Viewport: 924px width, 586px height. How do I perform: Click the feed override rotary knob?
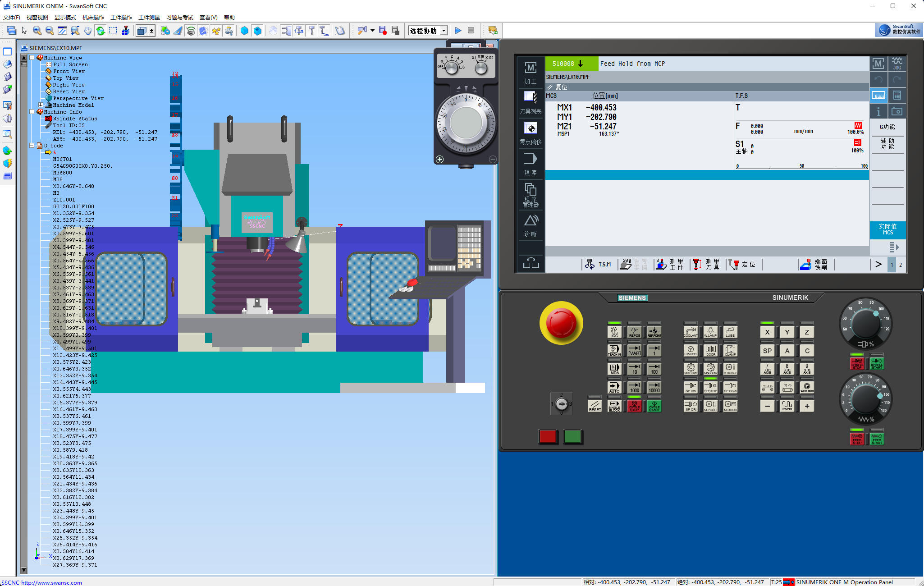coord(865,398)
